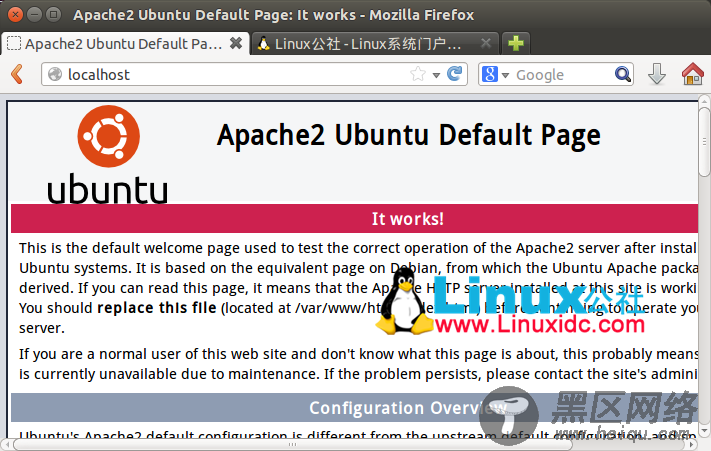This screenshot has height=451, width=711.
Task: Switch to the Linux公社 tab
Action: (x=375, y=44)
